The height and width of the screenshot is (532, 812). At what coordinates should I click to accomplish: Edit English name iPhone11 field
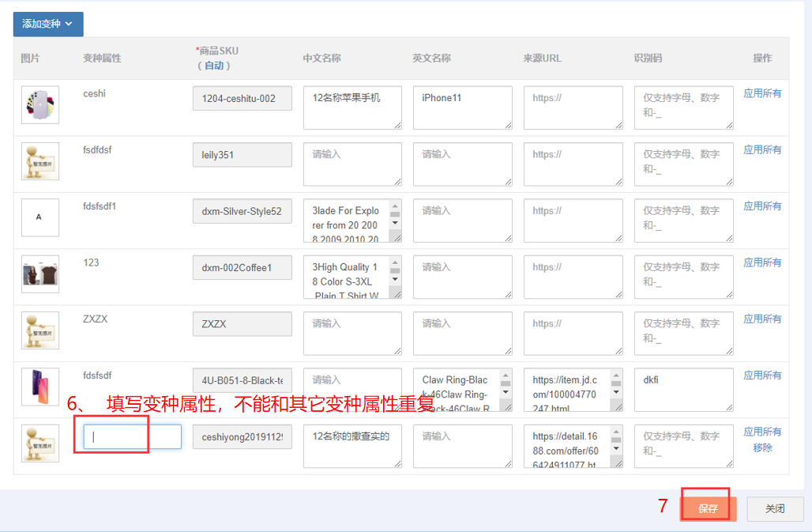click(x=462, y=108)
